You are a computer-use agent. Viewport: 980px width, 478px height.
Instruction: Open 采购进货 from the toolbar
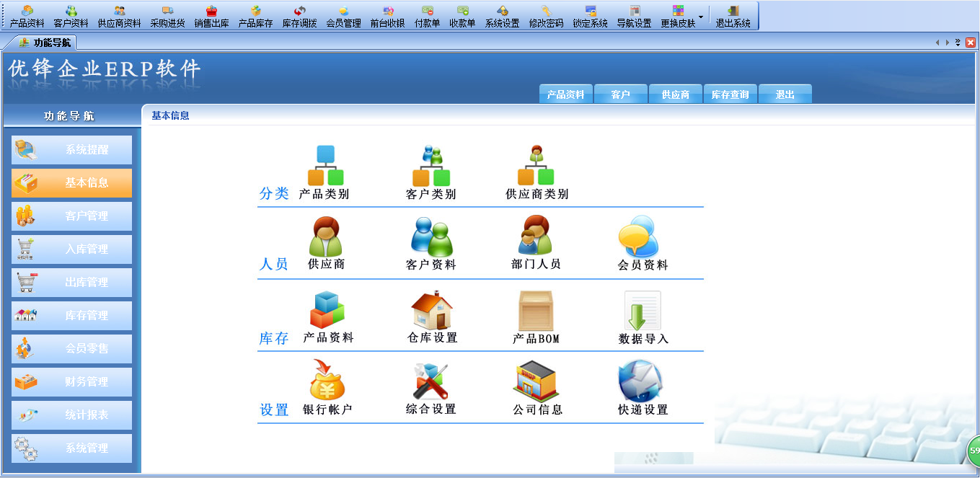tap(167, 16)
